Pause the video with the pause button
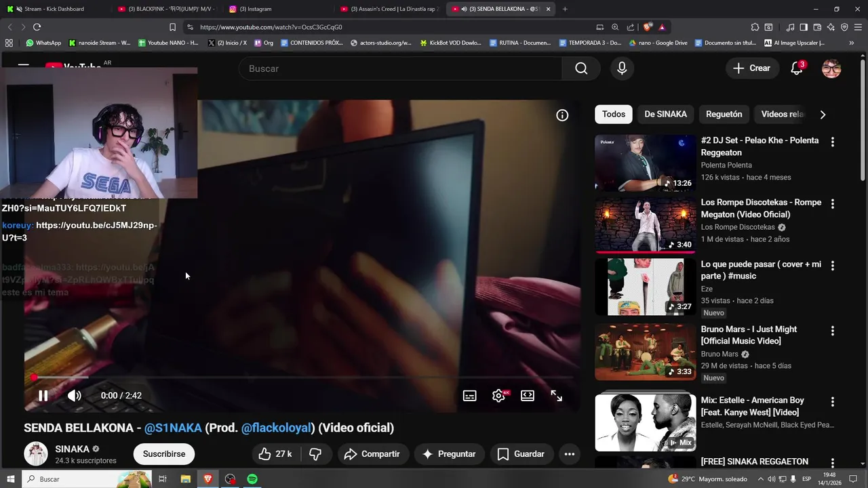868x488 pixels. [43, 396]
